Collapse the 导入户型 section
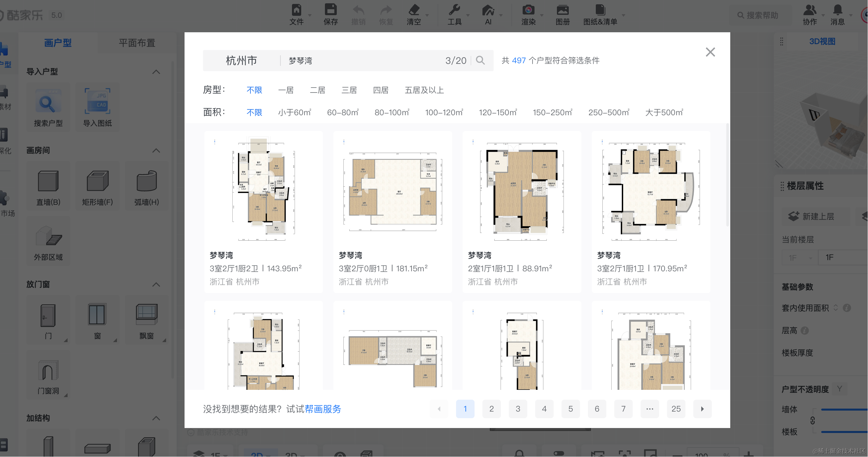 (156, 72)
